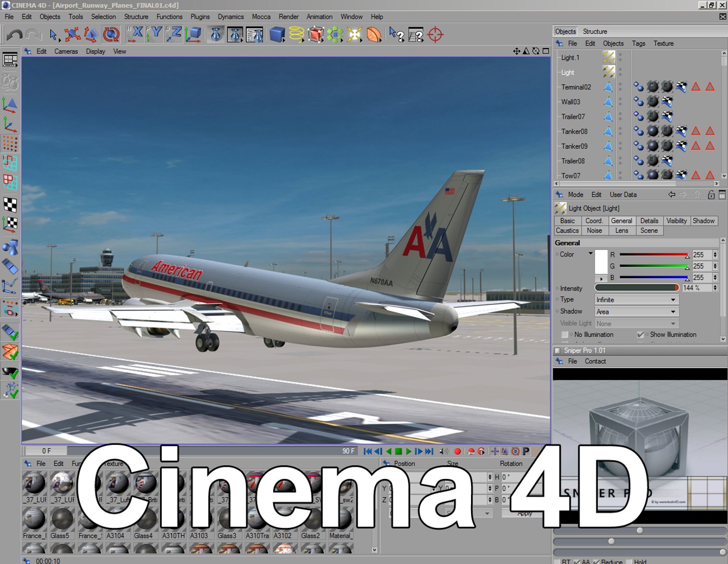Open the Cameras menu in the viewport
Image resolution: width=728 pixels, height=564 pixels.
point(66,51)
